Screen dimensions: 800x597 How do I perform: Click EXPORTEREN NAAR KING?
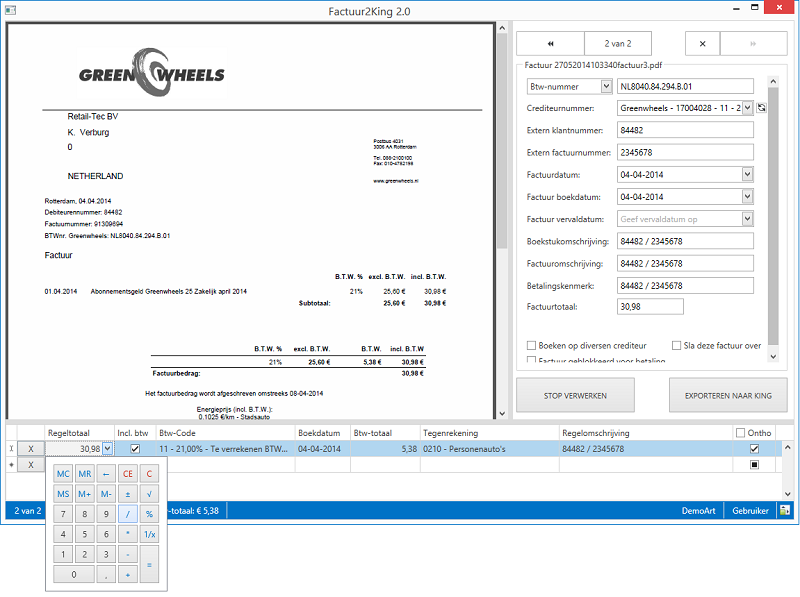coord(728,395)
